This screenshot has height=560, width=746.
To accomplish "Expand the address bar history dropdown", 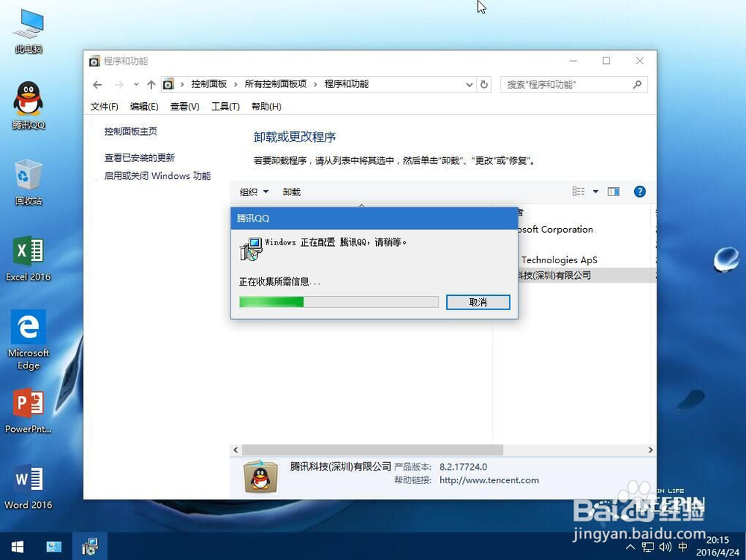I will click(x=469, y=84).
